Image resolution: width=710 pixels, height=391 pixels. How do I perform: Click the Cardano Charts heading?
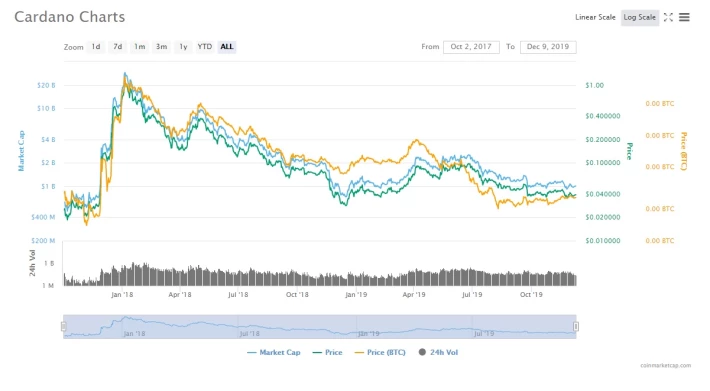(70, 17)
